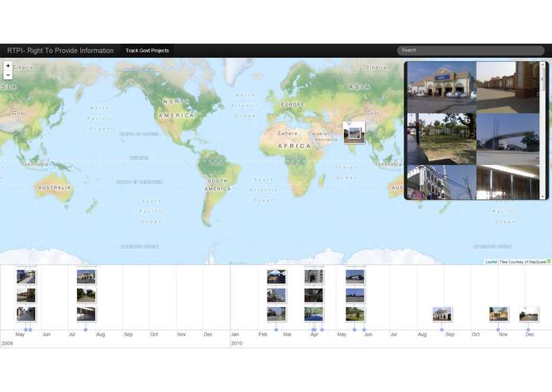Select middle thumbnail in May 2010 timeline column

pyautogui.click(x=355, y=295)
